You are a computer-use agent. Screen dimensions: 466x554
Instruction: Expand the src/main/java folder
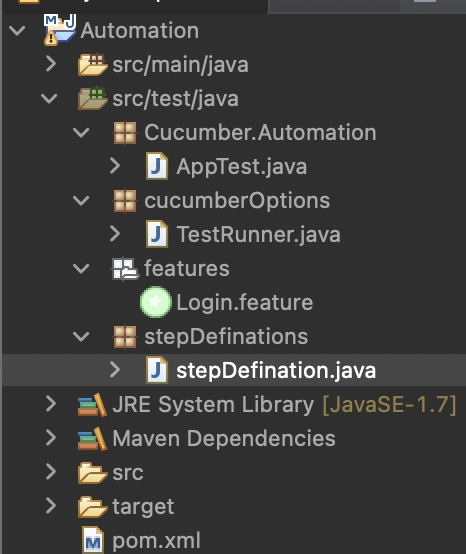click(51, 64)
